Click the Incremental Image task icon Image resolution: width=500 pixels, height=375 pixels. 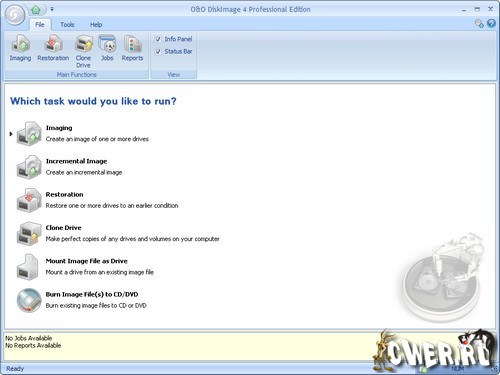click(x=29, y=167)
